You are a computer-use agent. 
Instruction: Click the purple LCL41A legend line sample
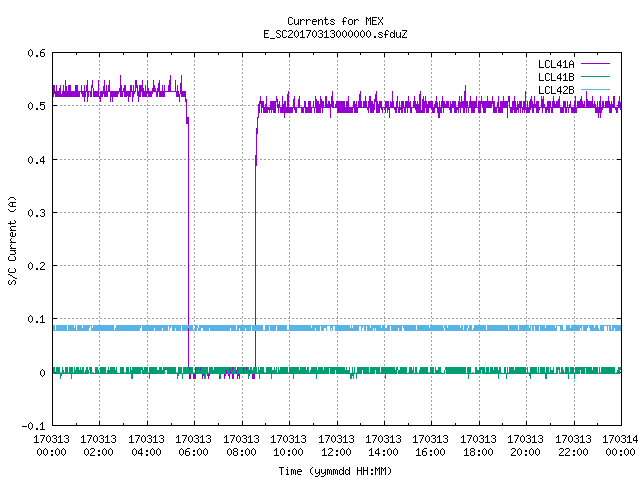595,64
